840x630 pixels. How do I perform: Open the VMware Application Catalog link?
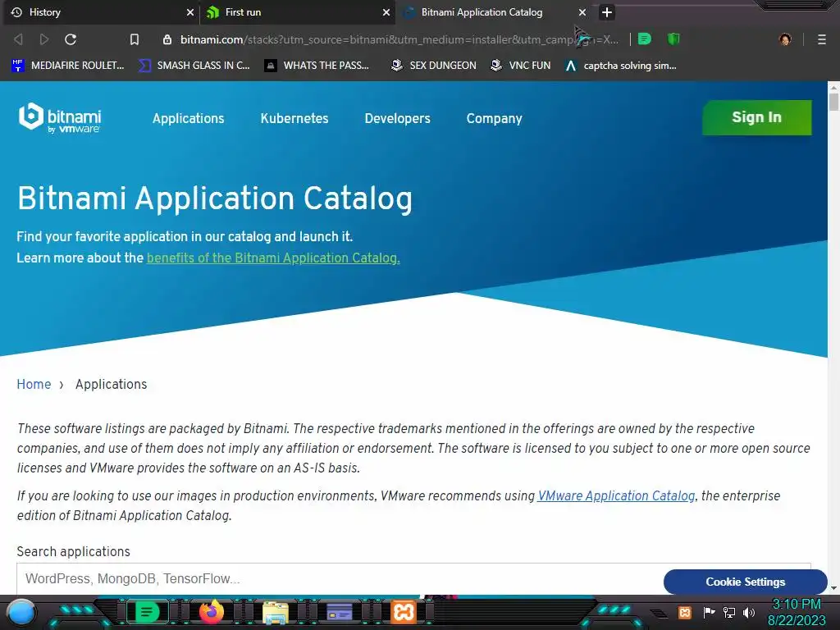pyautogui.click(x=616, y=495)
